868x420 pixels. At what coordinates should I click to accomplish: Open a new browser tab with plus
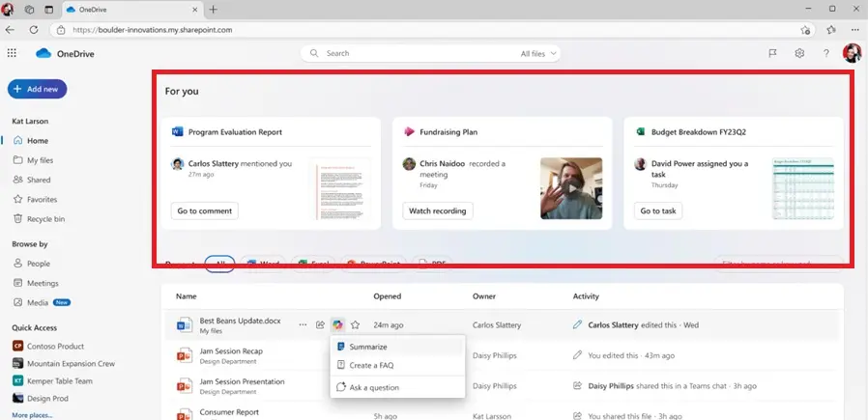[213, 10]
